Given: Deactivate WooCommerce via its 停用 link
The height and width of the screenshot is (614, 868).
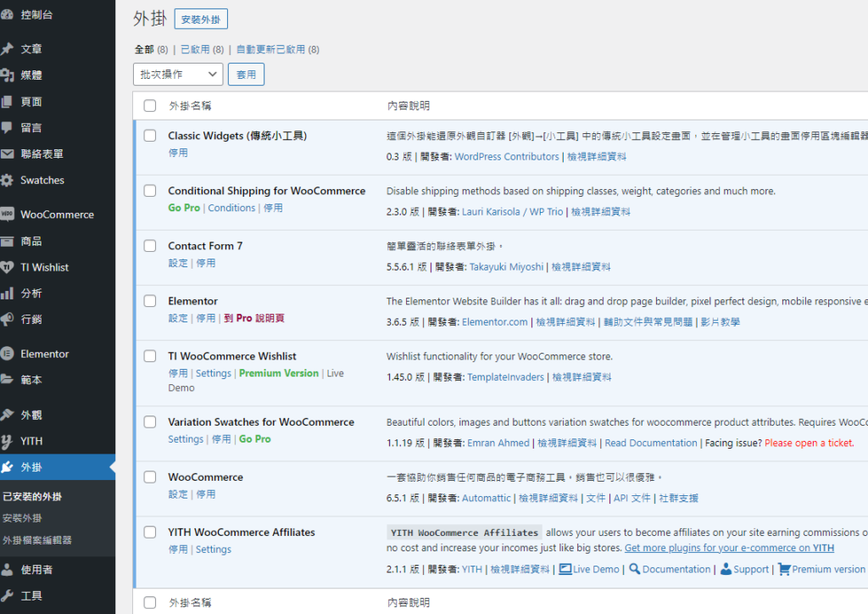Looking at the screenshot, I should (206, 494).
